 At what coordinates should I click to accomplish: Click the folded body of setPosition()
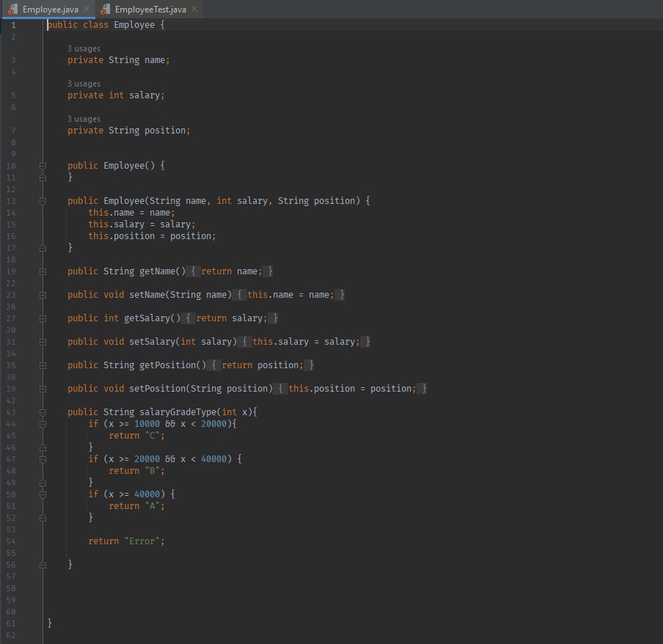point(351,389)
